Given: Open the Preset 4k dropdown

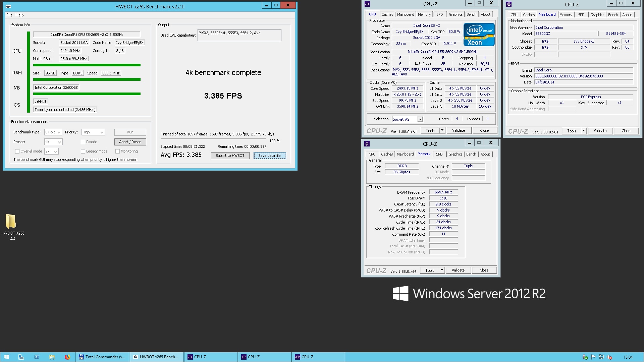Looking at the screenshot, I should 53,142.
